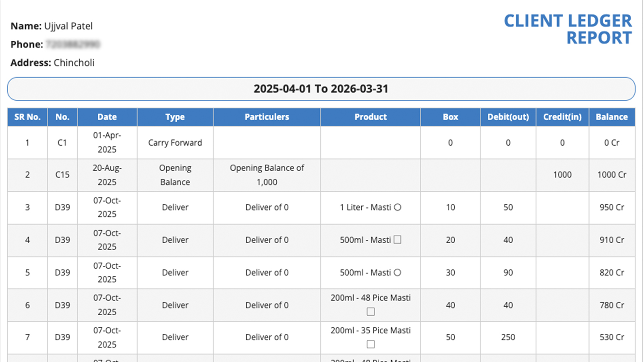Click the Date column header
The width and height of the screenshot is (644, 362).
click(x=107, y=117)
